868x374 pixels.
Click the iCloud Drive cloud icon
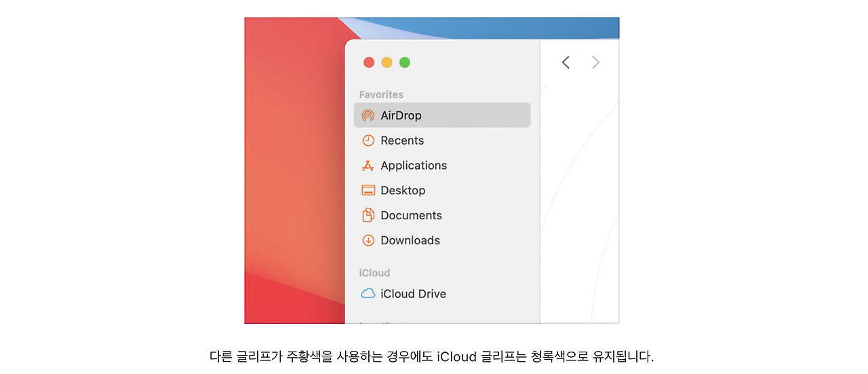[x=368, y=294]
